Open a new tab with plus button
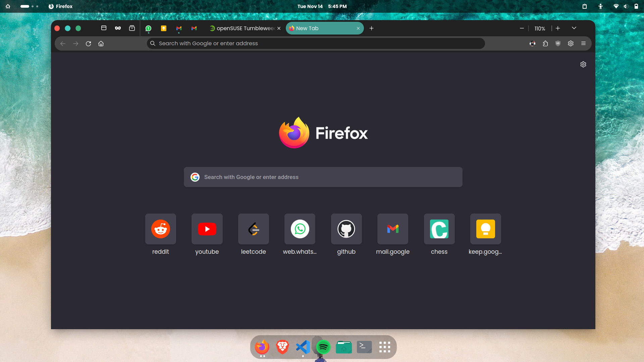Viewport: 644px width, 362px height. tap(371, 28)
